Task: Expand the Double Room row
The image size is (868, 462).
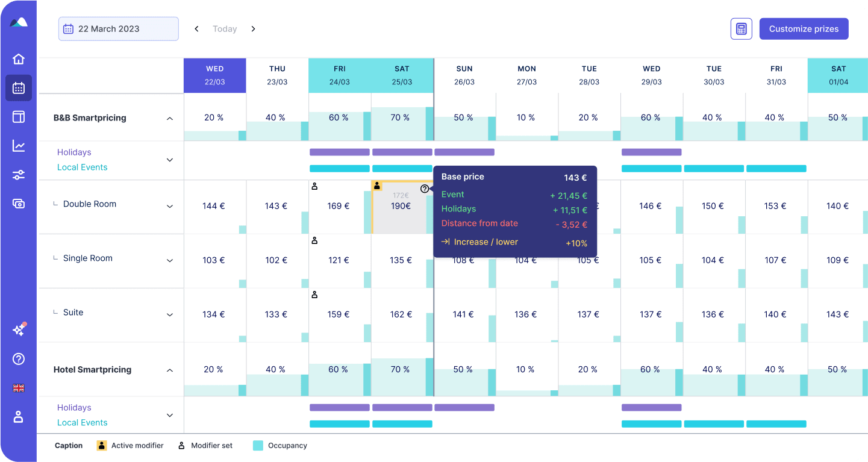Action: 169,204
